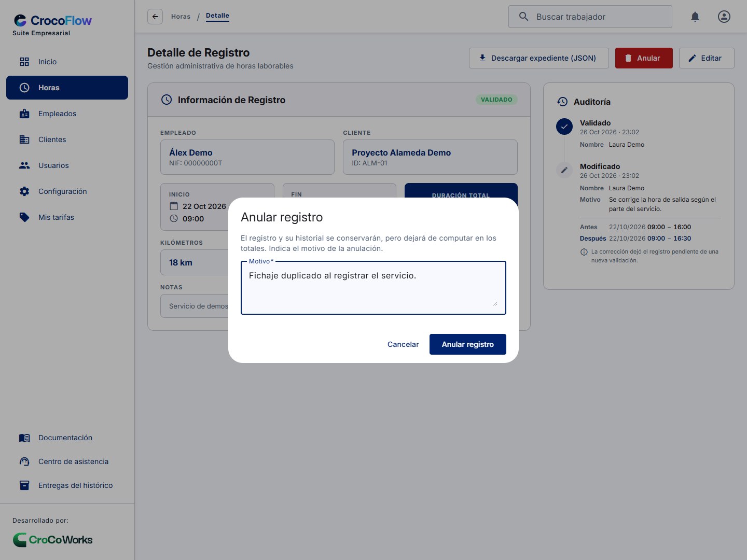Click the VALIDADO status badge
The height and width of the screenshot is (560, 747).
[x=496, y=100]
